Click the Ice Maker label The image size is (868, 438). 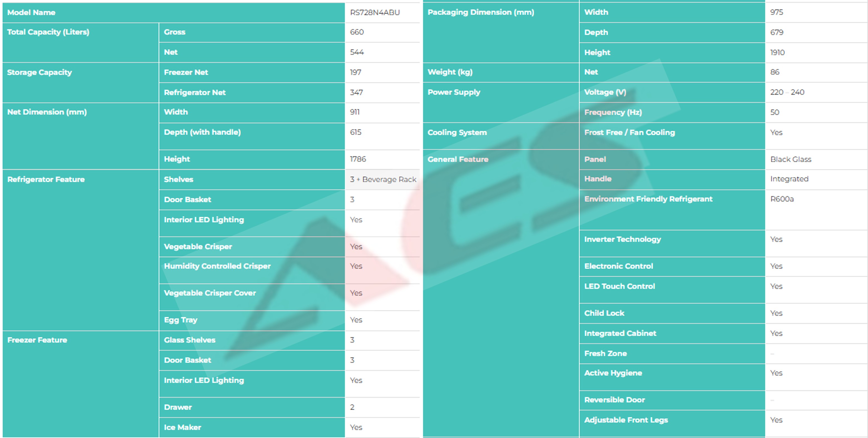182,427
